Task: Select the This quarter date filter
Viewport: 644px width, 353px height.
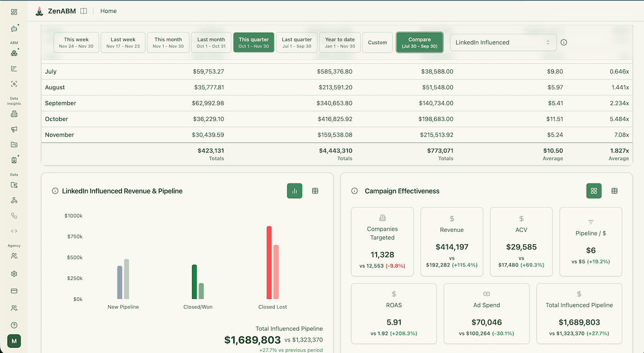Action: tap(253, 42)
